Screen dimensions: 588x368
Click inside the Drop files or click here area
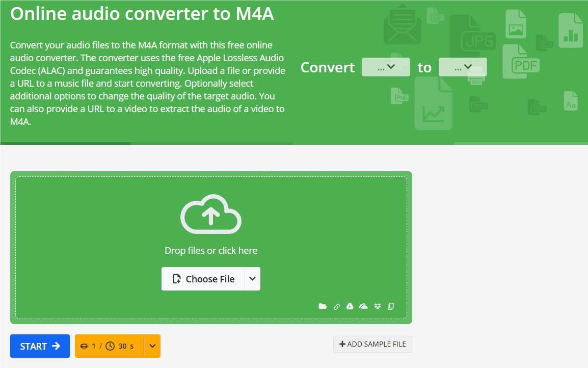point(211,250)
